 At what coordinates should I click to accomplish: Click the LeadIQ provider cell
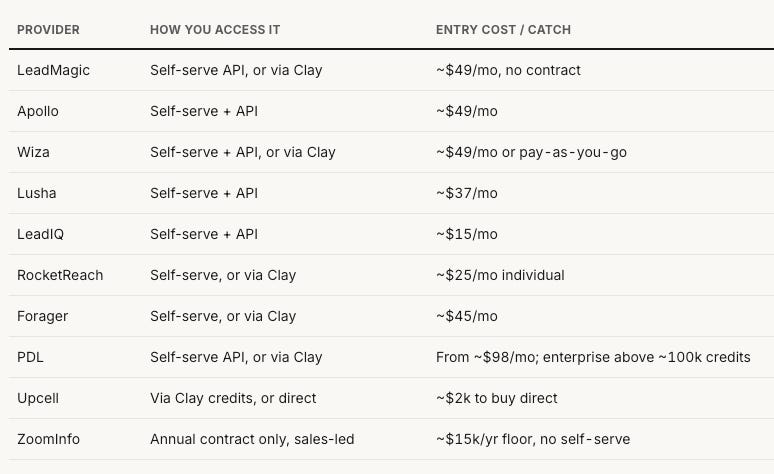[40, 234]
